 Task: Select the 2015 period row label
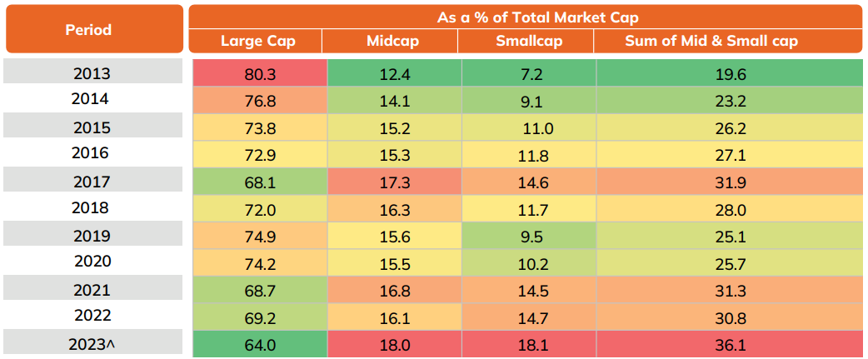[x=92, y=127]
